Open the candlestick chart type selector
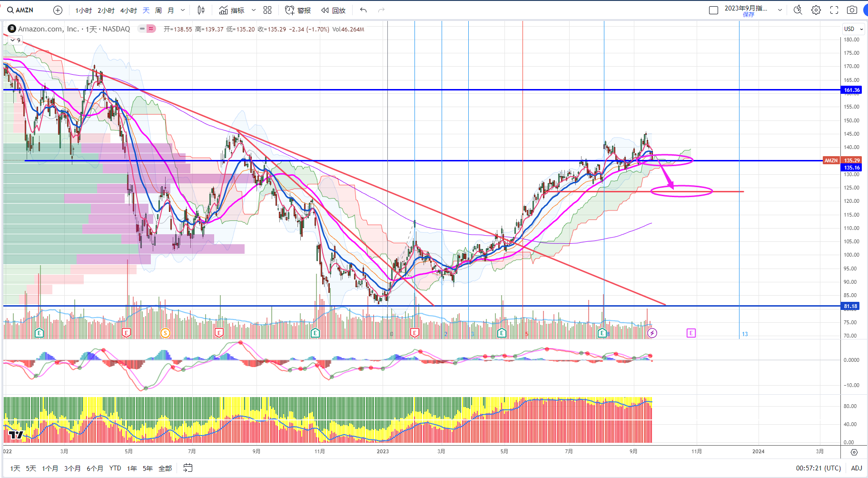 pyautogui.click(x=201, y=10)
